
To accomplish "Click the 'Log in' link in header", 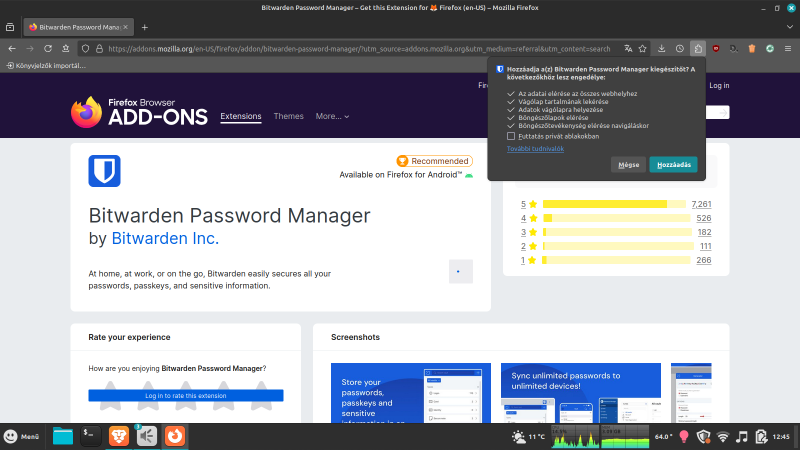I will [x=719, y=85].
